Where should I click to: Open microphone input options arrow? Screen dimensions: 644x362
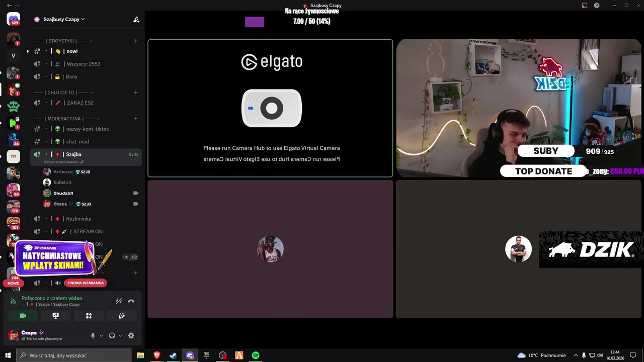(x=101, y=336)
